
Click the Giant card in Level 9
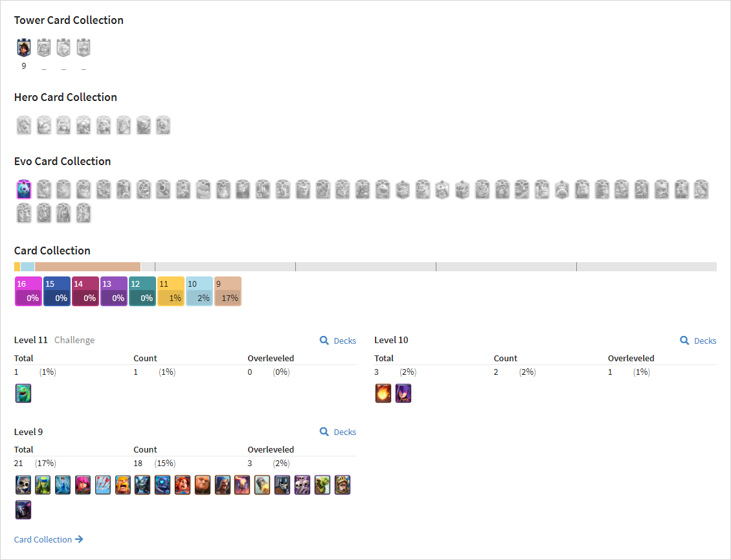203,485
